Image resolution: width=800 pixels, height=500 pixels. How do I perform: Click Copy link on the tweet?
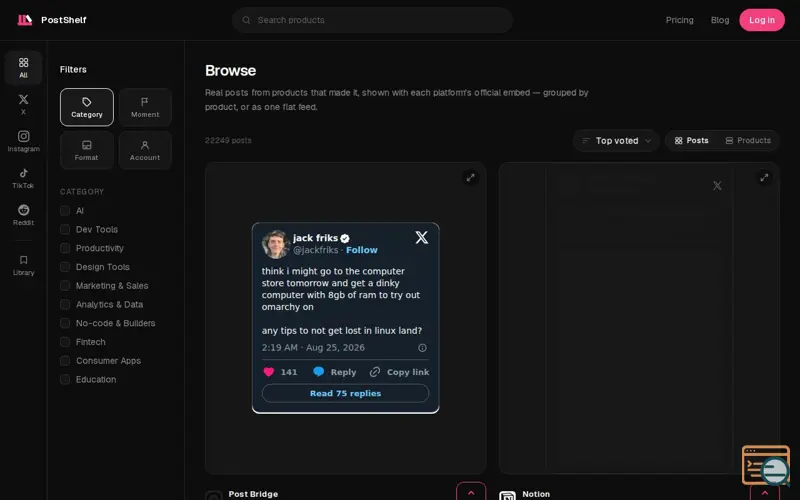(399, 372)
